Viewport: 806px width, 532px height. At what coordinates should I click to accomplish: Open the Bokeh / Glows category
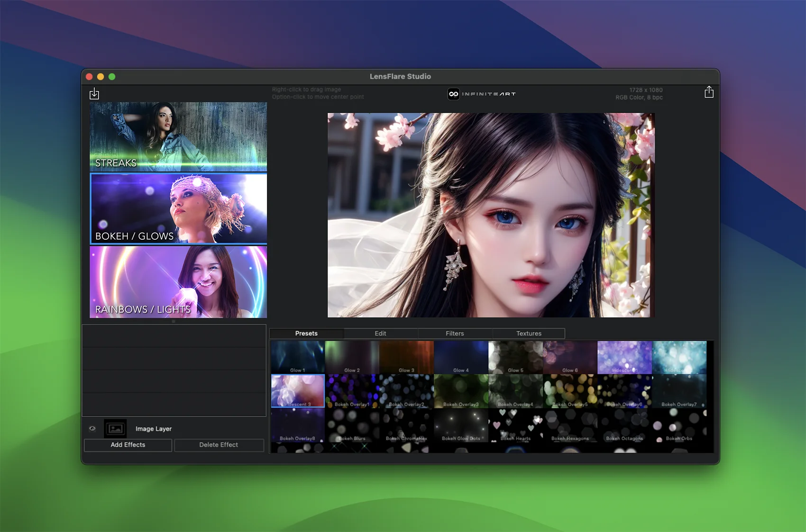point(178,208)
